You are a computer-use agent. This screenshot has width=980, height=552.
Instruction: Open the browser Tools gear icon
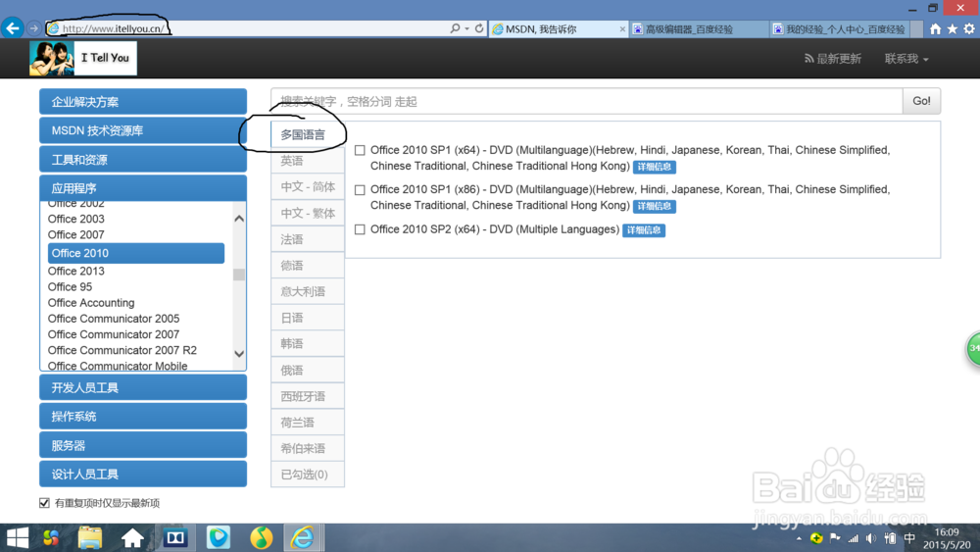(969, 28)
